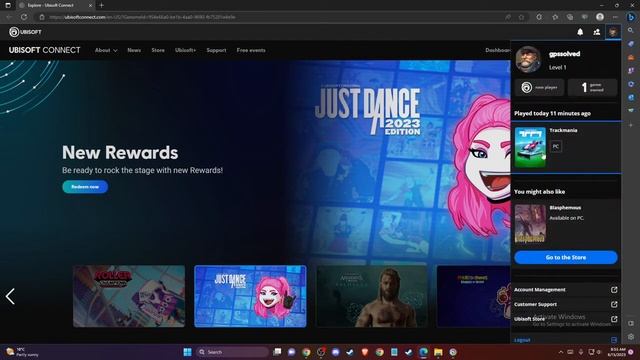640x360 pixels.
Task: Open Edge profile avatar in toolbar
Action: [600, 17]
